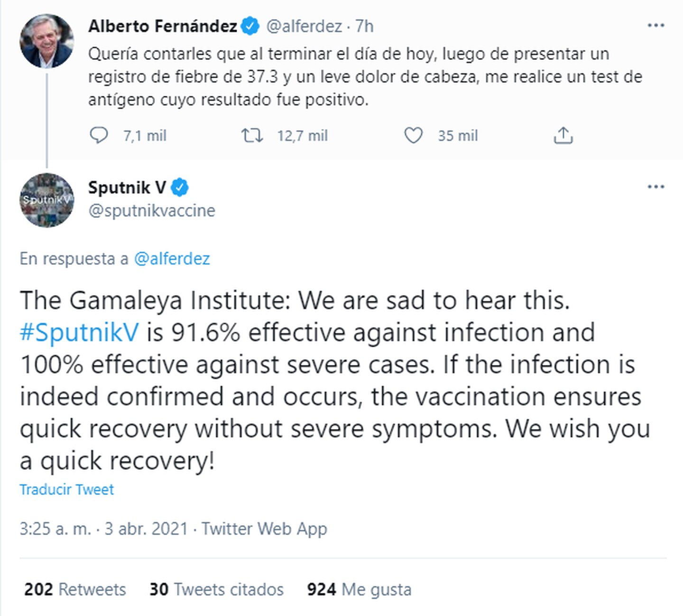Open Sputnik V profile avatar
The width and height of the screenshot is (683, 616).
click(46, 200)
